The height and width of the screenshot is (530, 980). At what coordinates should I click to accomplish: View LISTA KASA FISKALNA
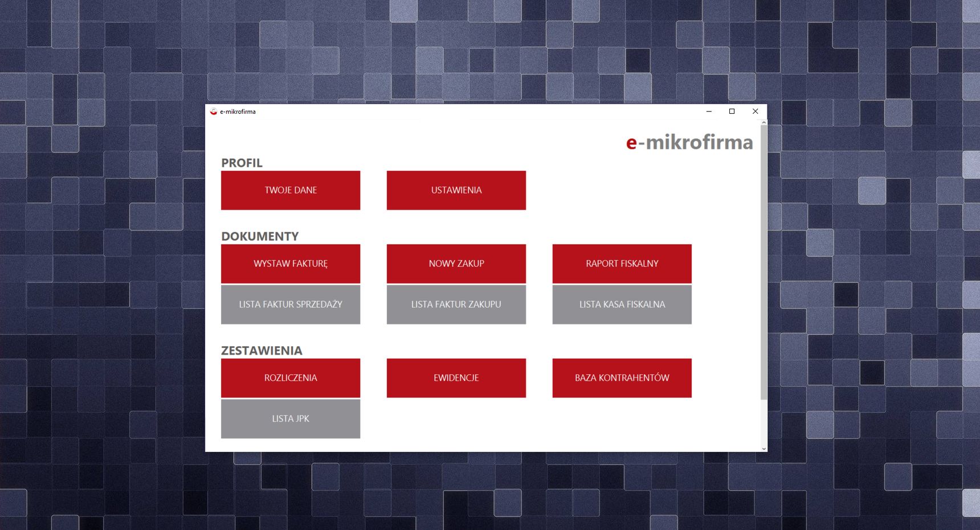(622, 305)
